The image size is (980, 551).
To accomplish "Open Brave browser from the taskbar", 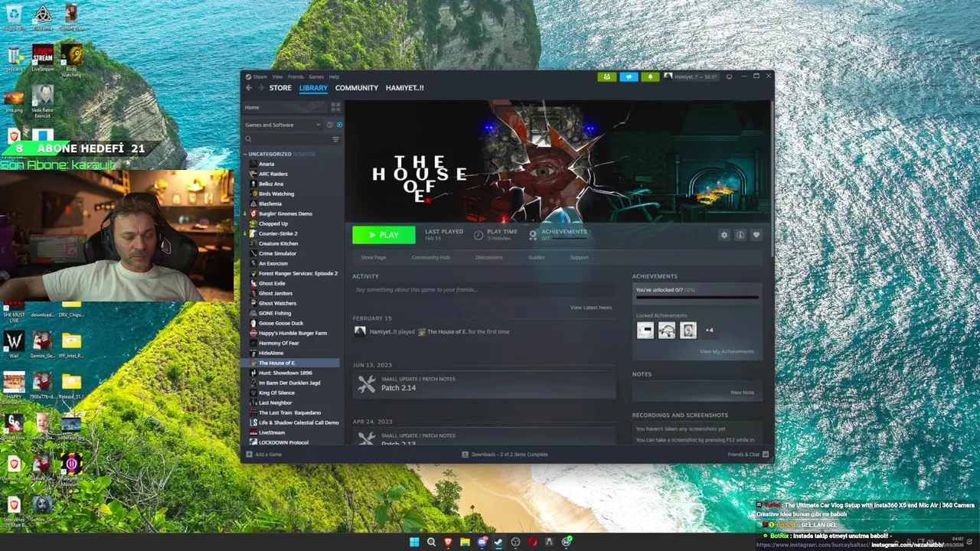I will [x=448, y=542].
